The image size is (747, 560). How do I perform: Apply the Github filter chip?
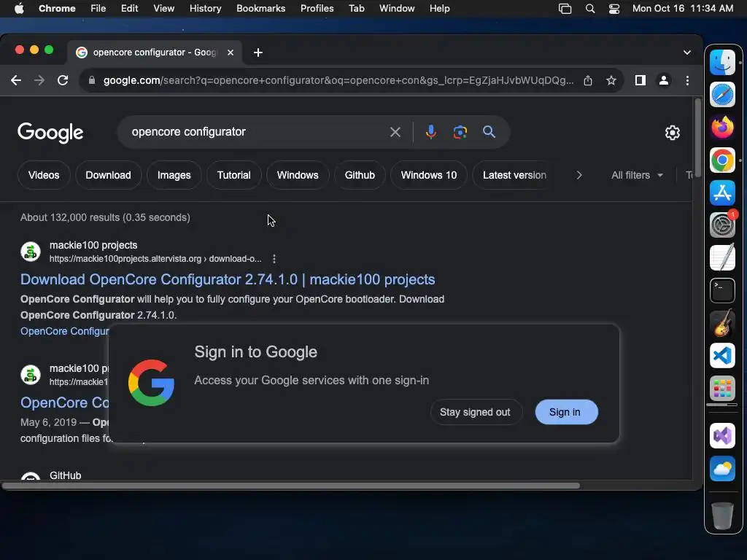pos(360,175)
